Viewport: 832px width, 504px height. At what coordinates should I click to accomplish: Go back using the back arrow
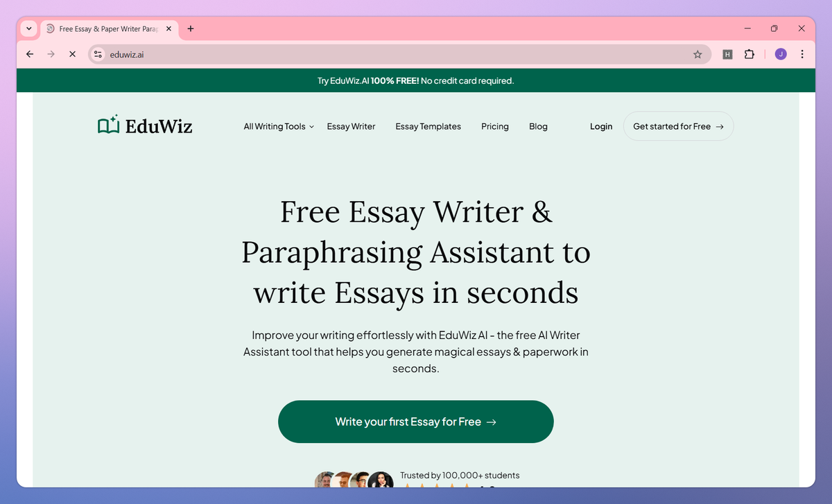point(29,54)
